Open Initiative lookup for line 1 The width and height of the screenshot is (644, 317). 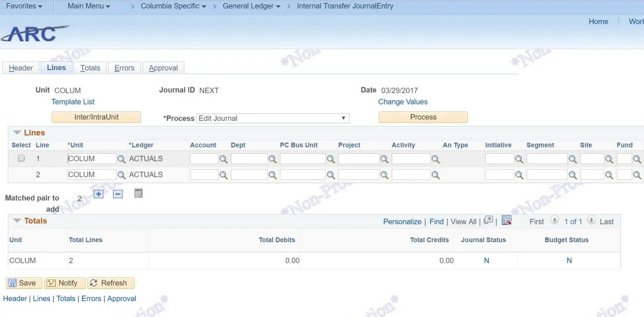pos(519,159)
